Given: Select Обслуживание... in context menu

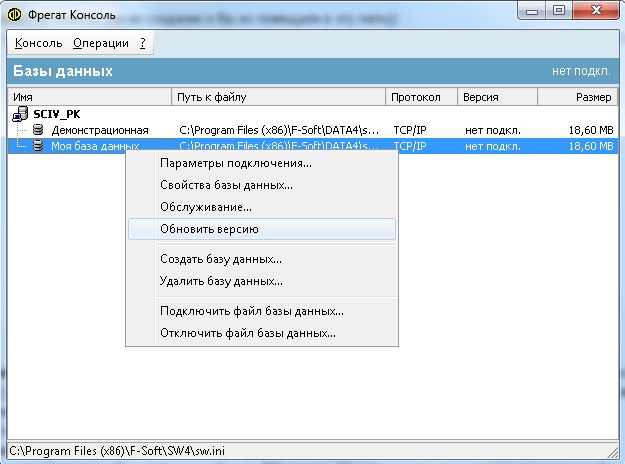Looking at the screenshot, I should (262, 207).
